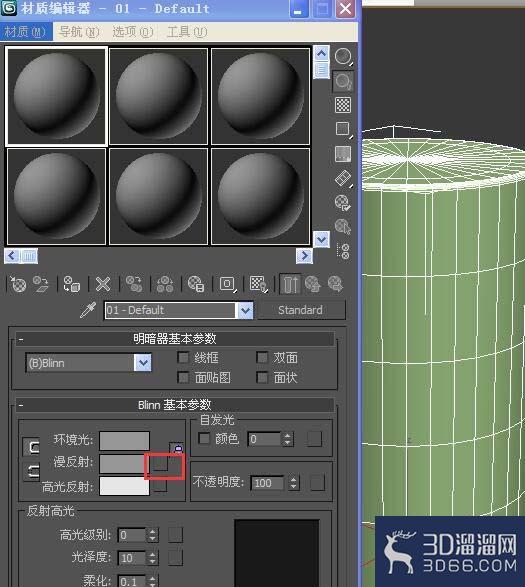Viewport: 525px width, 587px height.
Task: Open the Material ID Channel flyout
Action: tap(227, 284)
